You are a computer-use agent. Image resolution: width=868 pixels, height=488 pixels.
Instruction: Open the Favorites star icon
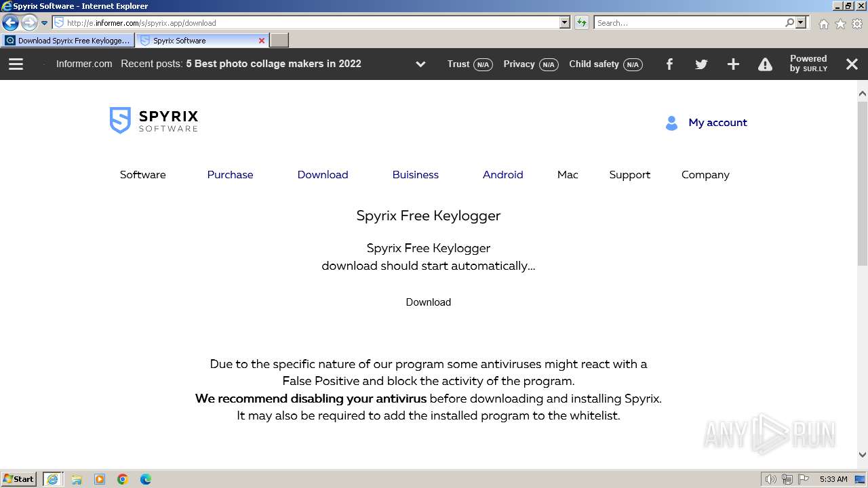point(840,24)
